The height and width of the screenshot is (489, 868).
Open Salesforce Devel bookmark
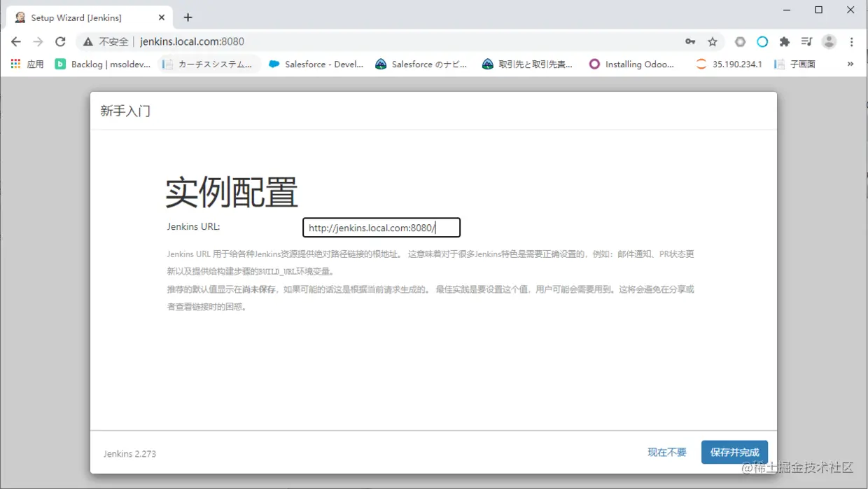[316, 64]
